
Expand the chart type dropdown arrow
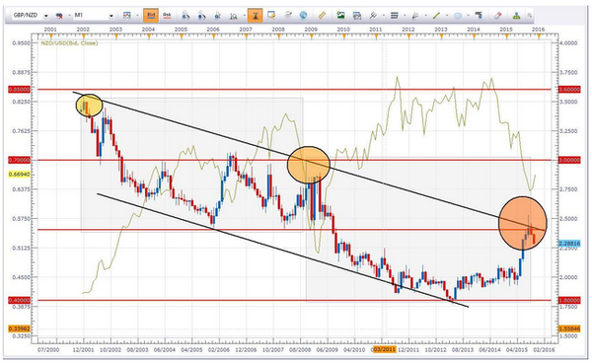coord(137,16)
